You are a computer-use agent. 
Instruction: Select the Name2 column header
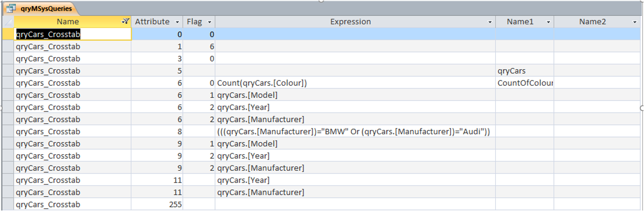click(x=597, y=22)
